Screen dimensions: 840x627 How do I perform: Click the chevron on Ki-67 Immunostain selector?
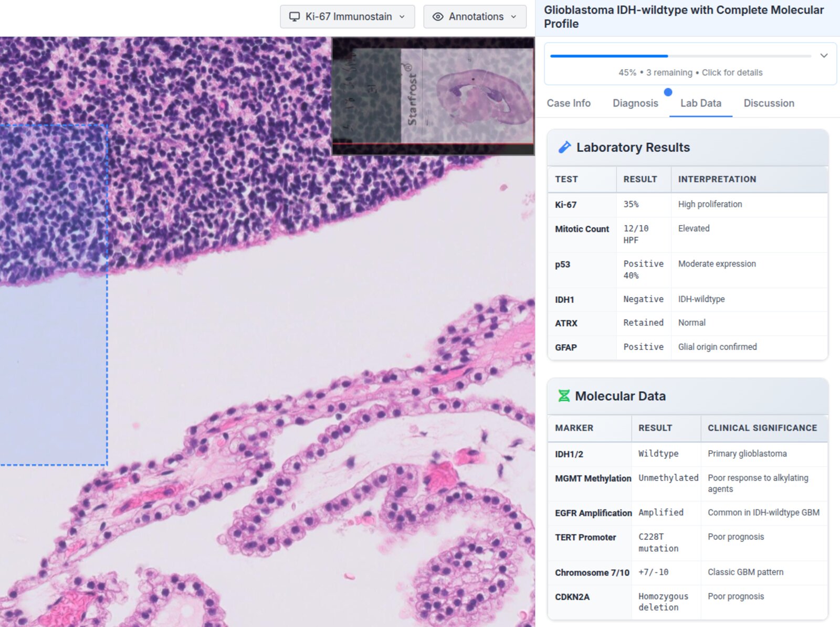pos(402,17)
